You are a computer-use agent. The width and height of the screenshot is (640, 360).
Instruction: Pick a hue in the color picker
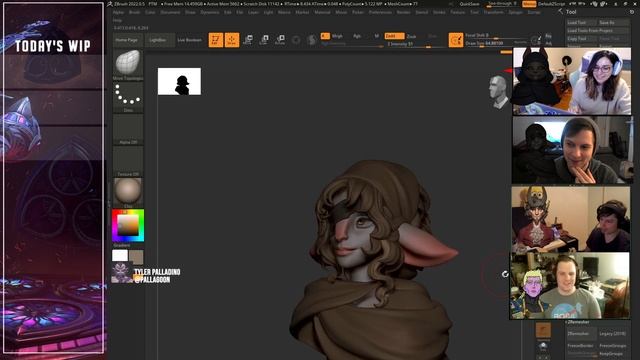(128, 225)
